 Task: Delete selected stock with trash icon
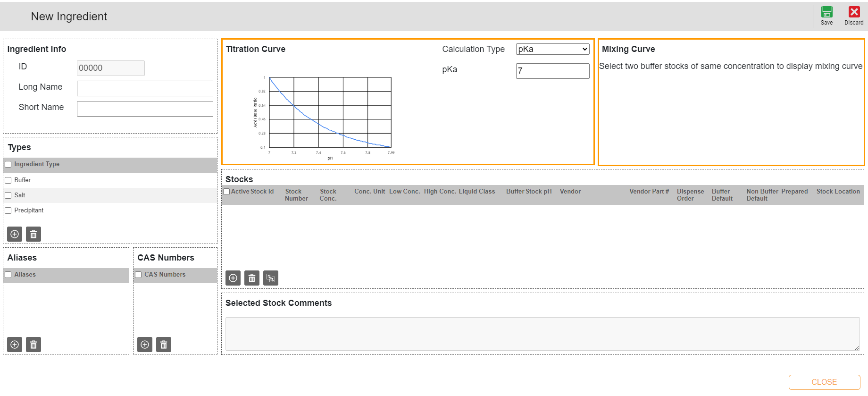pyautogui.click(x=252, y=278)
